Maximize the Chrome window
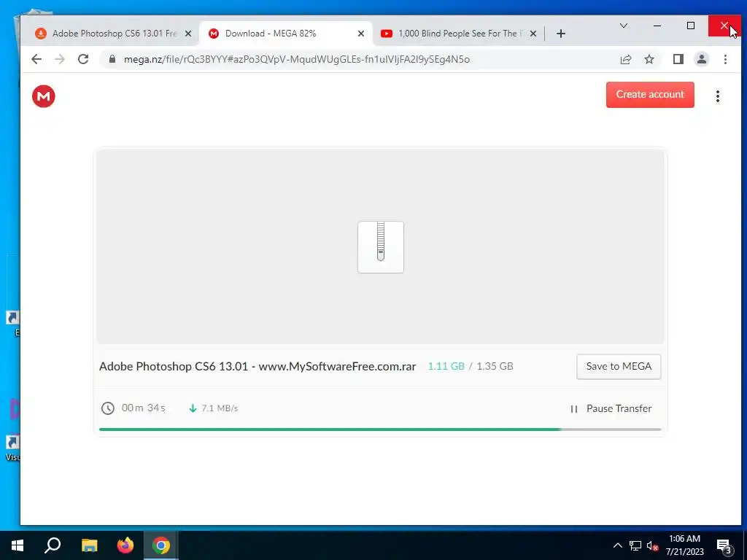Image resolution: width=747 pixels, height=560 pixels. coord(690,26)
